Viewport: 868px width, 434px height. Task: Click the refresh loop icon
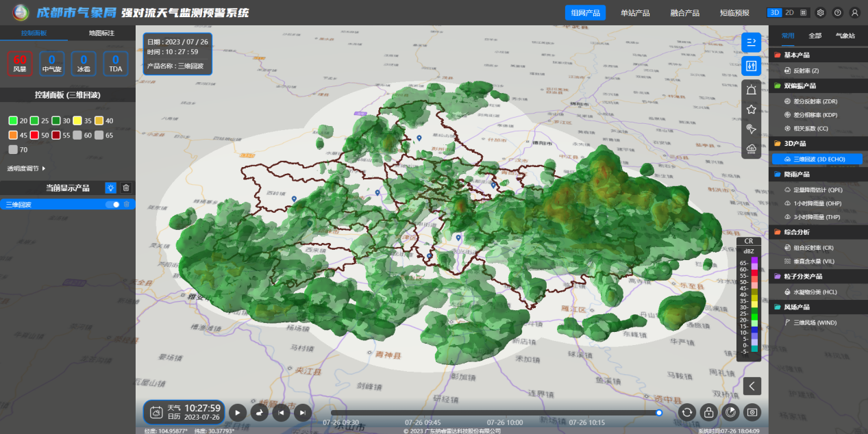(x=687, y=412)
